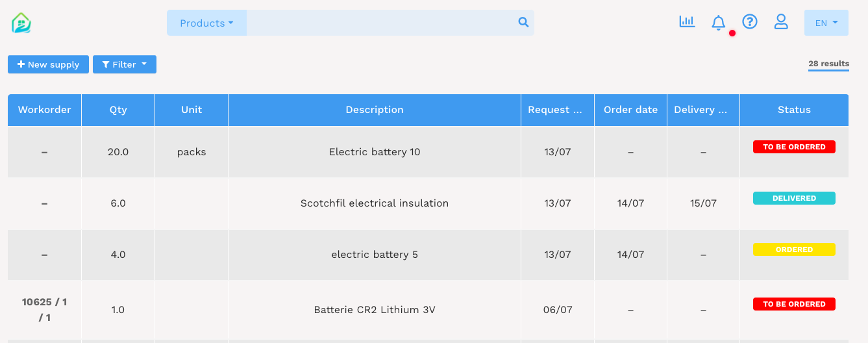Click the Order date column header
This screenshot has width=868, height=343.
pos(630,110)
